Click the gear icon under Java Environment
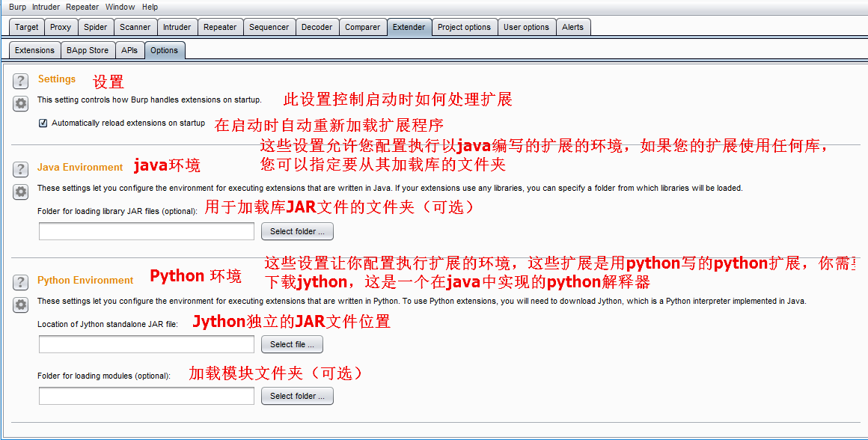The height and width of the screenshot is (440, 868). [x=20, y=192]
